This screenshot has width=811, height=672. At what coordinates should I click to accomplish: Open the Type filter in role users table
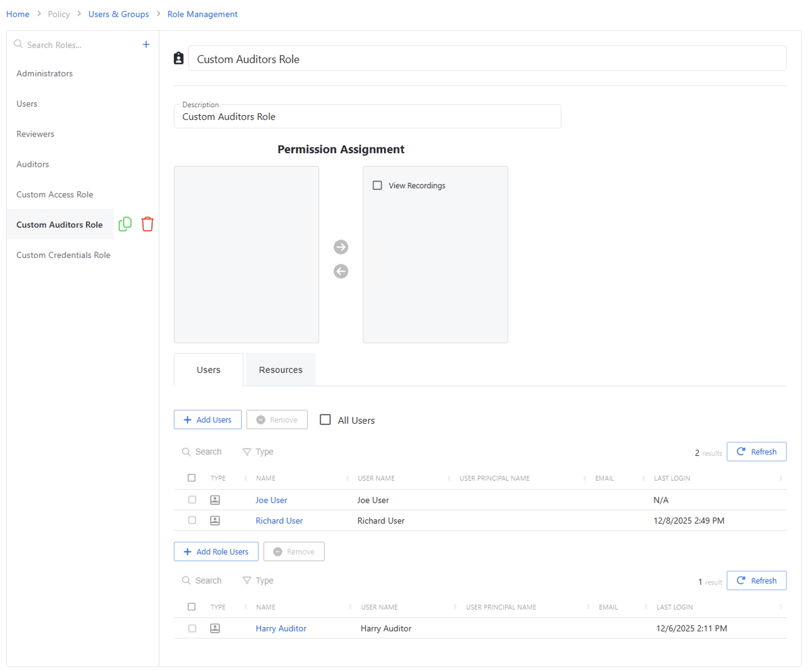click(x=258, y=580)
